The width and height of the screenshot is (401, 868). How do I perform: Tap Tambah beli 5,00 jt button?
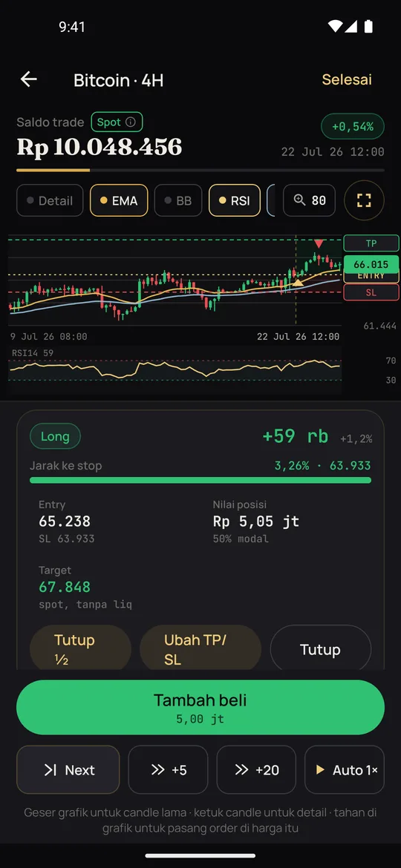(x=200, y=708)
